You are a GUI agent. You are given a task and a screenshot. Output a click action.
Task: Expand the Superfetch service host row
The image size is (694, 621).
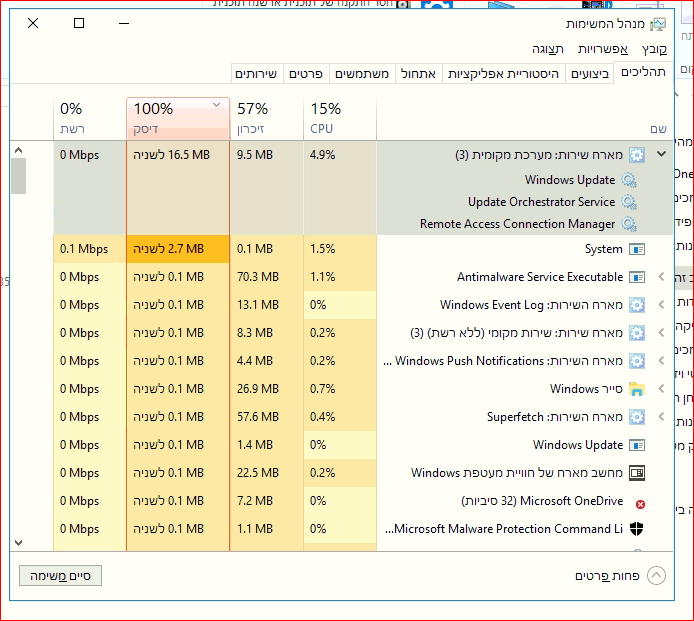(661, 417)
